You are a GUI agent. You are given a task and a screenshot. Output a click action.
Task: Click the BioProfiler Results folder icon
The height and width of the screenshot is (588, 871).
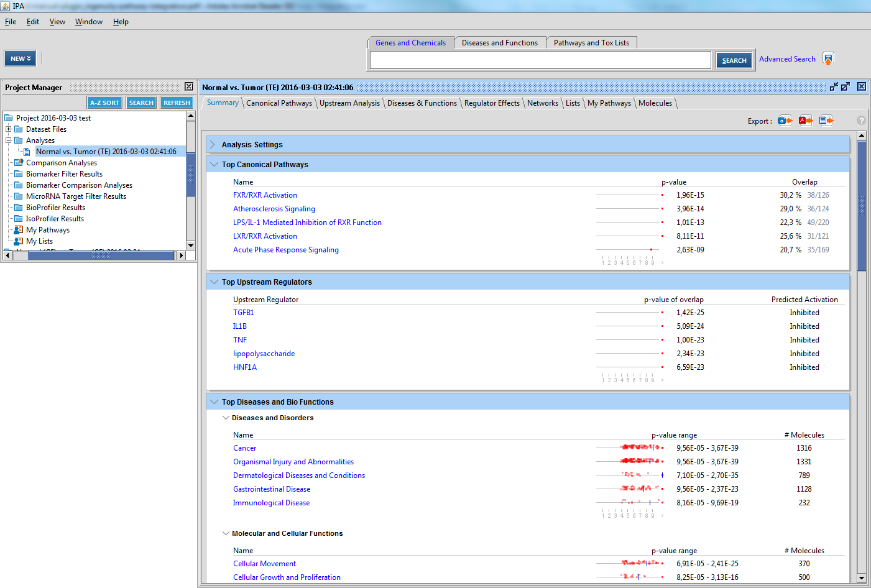(x=19, y=208)
